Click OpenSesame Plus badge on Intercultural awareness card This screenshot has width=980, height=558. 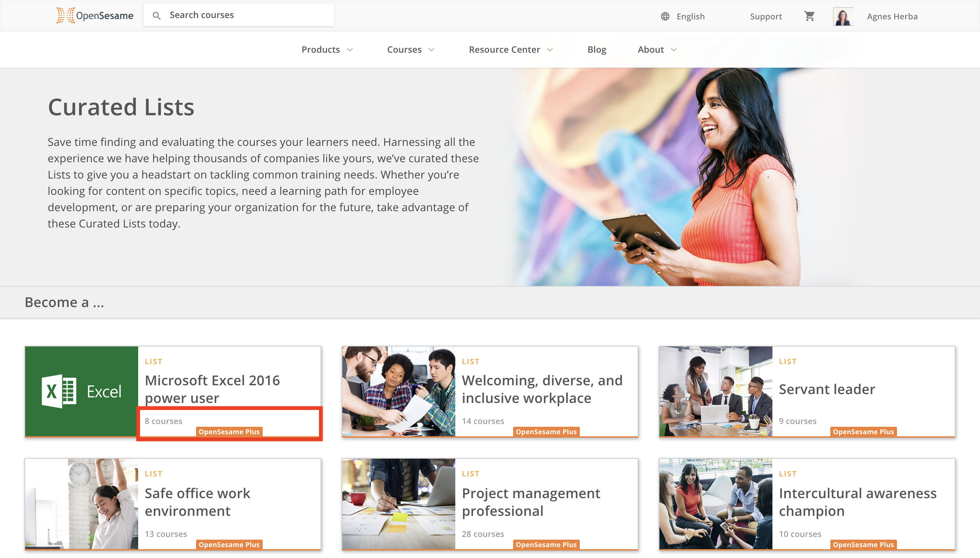[863, 544]
